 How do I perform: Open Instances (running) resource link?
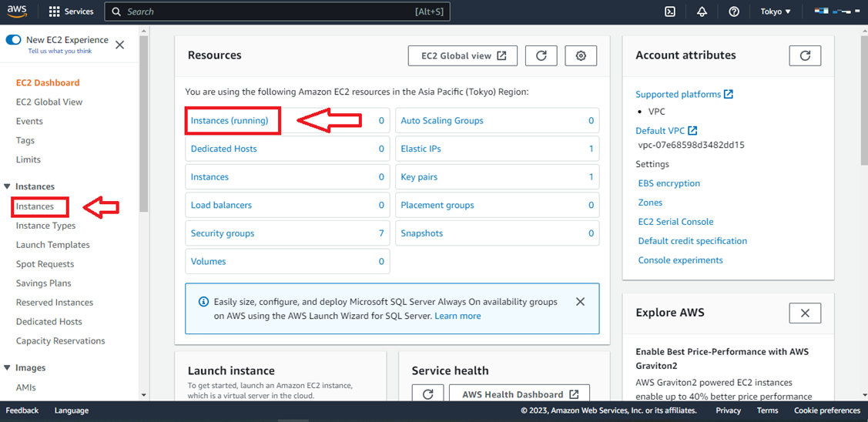point(230,120)
